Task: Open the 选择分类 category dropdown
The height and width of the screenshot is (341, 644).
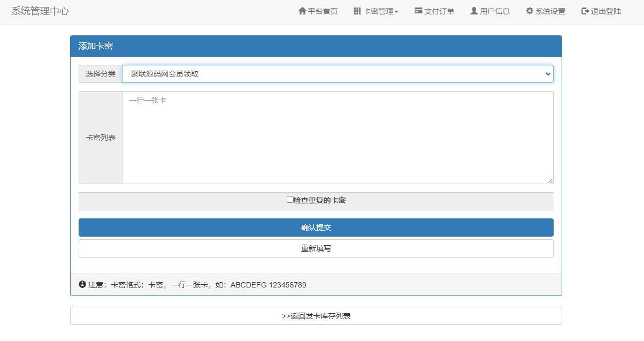Action: point(338,74)
